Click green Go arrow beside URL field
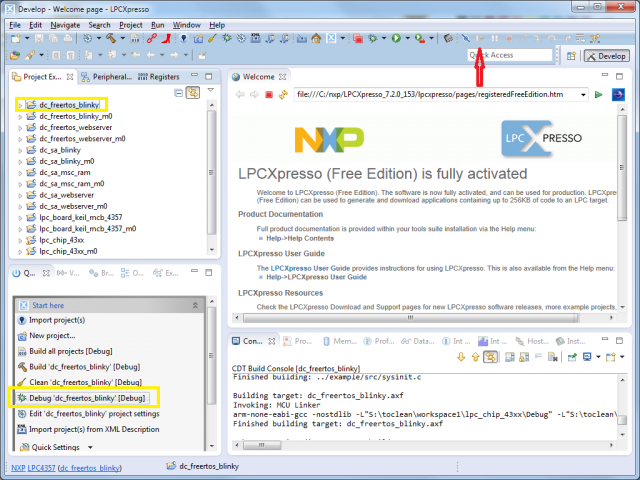 click(598, 95)
